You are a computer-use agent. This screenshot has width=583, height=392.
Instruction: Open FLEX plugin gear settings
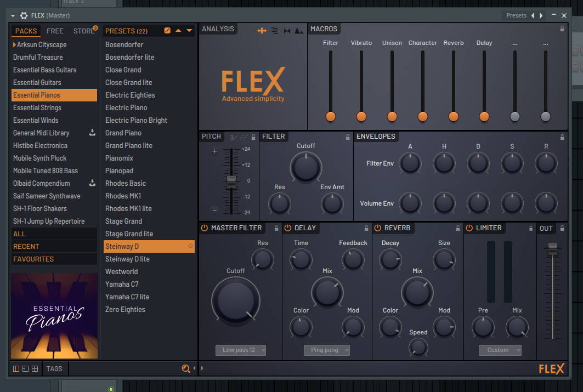(x=24, y=15)
